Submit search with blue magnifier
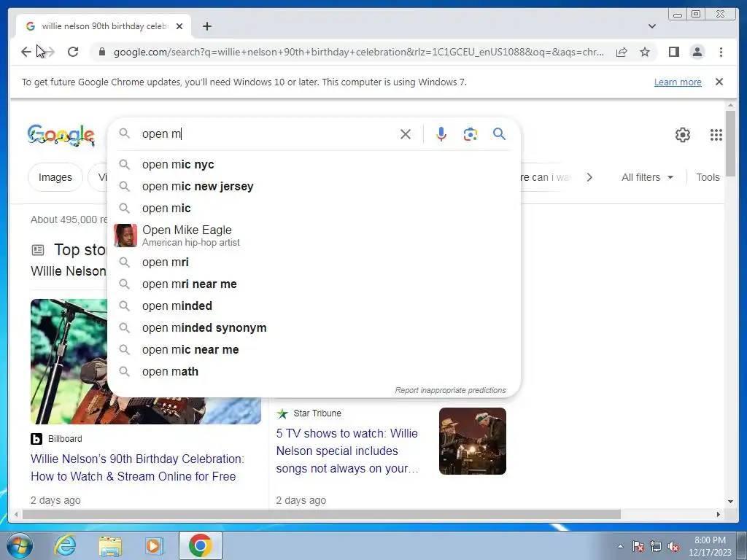Viewport: 747px width, 560px height. pos(499,134)
